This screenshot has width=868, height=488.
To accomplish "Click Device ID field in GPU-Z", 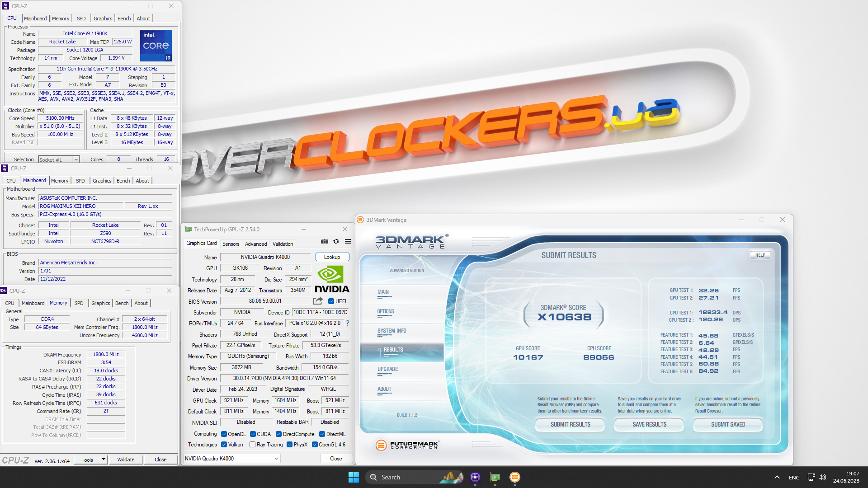I will point(320,312).
